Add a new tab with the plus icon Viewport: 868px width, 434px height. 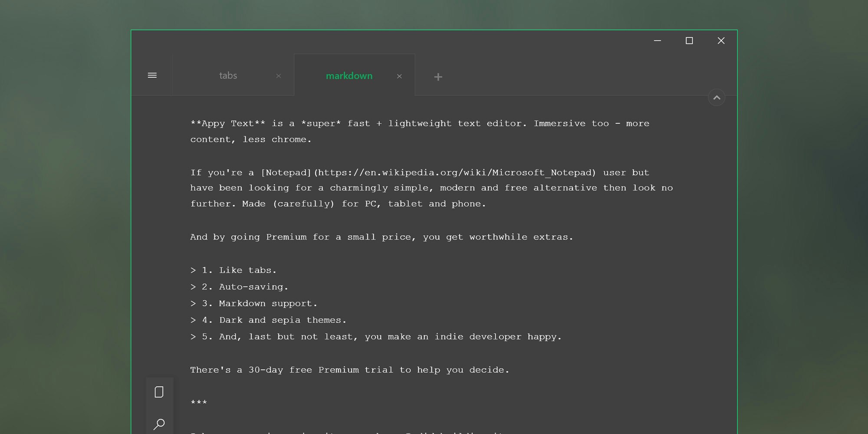click(x=438, y=76)
